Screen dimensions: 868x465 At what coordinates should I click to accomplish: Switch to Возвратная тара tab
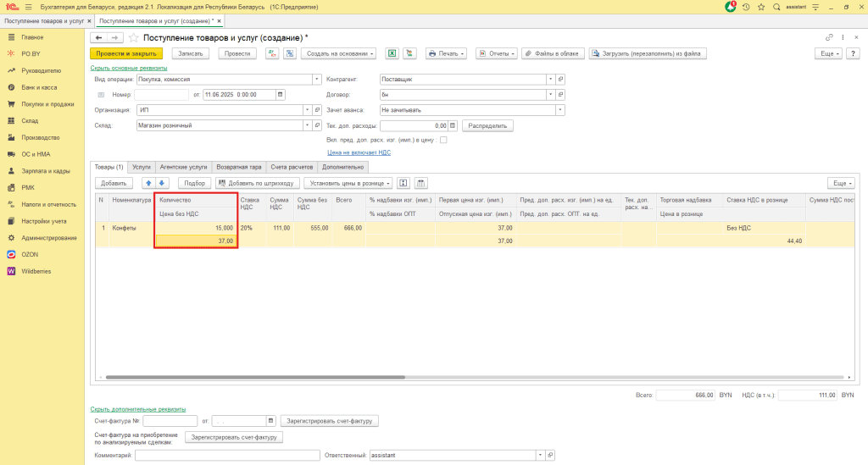tap(238, 167)
